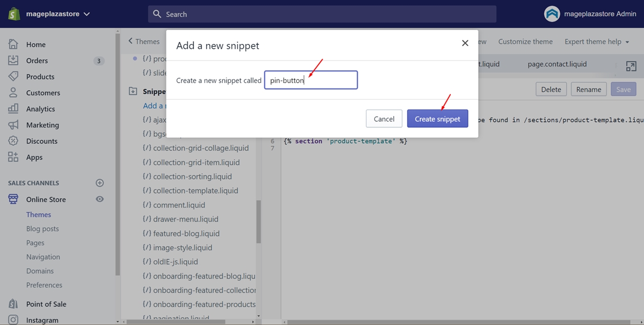The height and width of the screenshot is (325, 644).
Task: Expand the code editor to fullscreen
Action: (631, 67)
